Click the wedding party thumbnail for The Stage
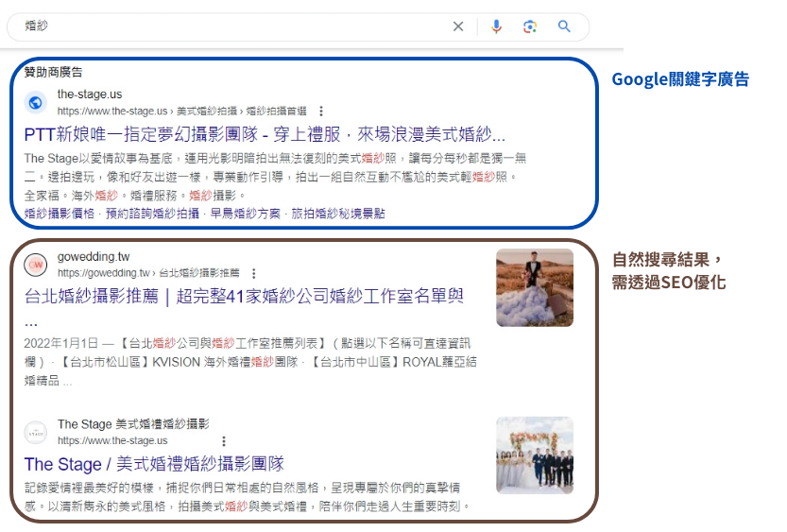Image resolution: width=787 pixels, height=532 pixels. click(535, 455)
